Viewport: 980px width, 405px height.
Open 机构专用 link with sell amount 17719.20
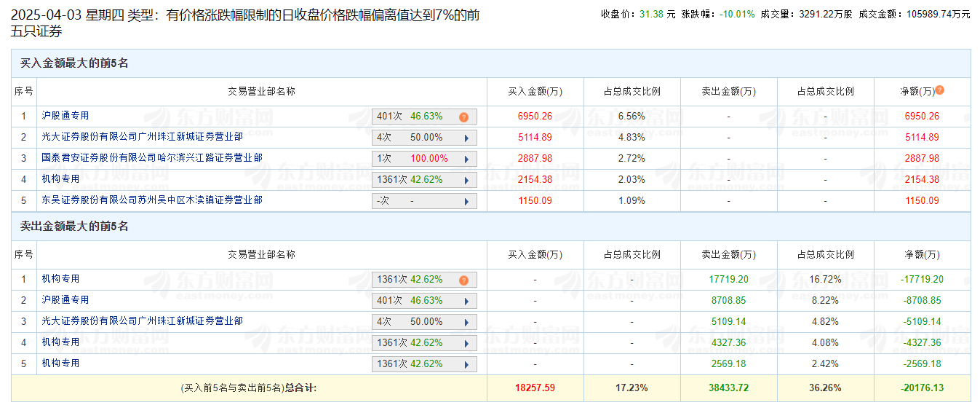[60, 279]
